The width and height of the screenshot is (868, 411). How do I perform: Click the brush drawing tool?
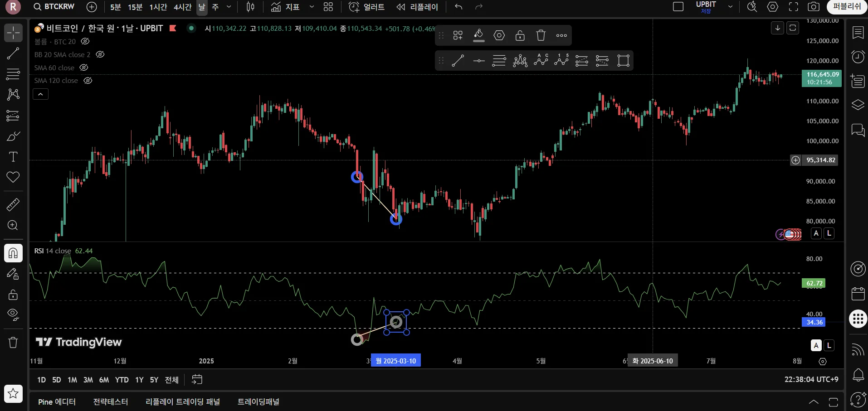[x=13, y=136]
